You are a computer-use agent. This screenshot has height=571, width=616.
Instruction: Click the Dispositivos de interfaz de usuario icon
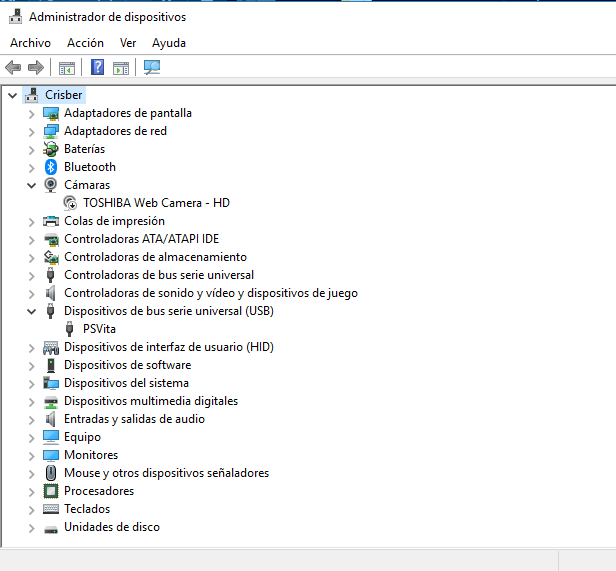(51, 347)
